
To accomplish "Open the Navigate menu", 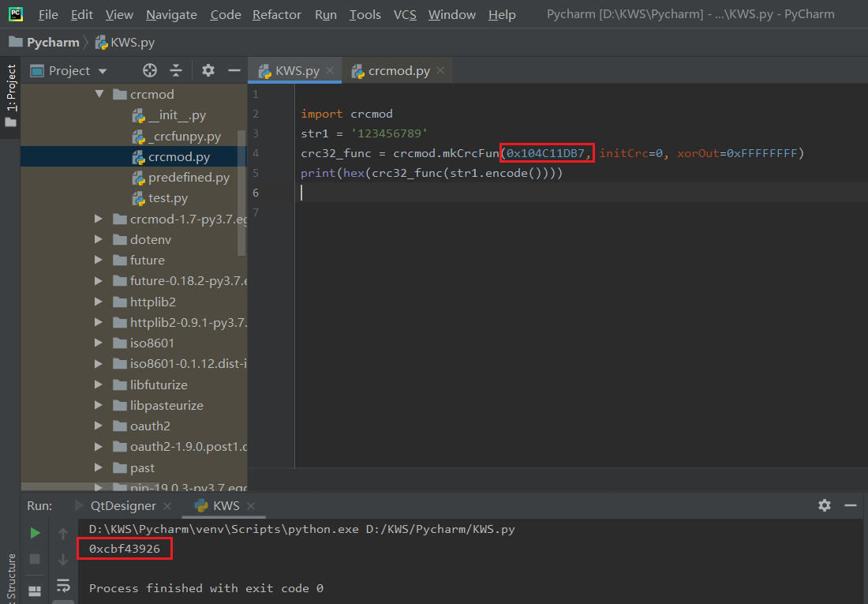I will 171,15.
